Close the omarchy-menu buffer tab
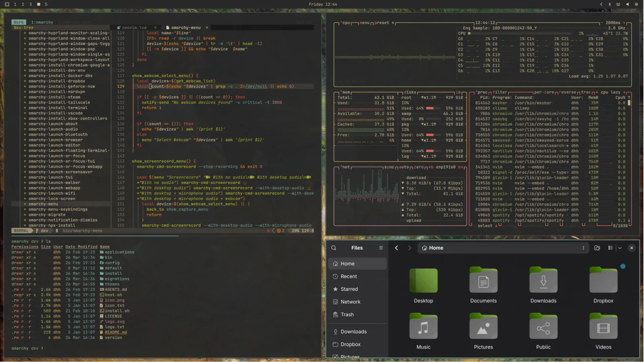644x362 pixels. tap(207, 28)
